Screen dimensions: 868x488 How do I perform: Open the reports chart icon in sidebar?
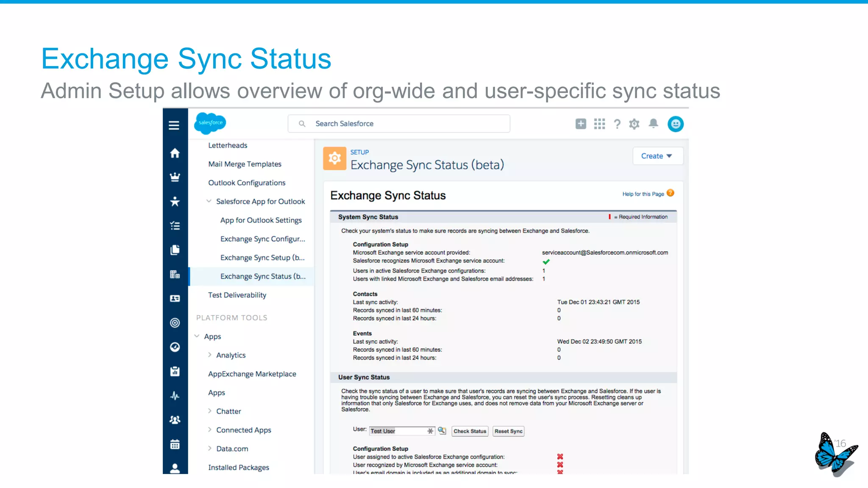175,372
